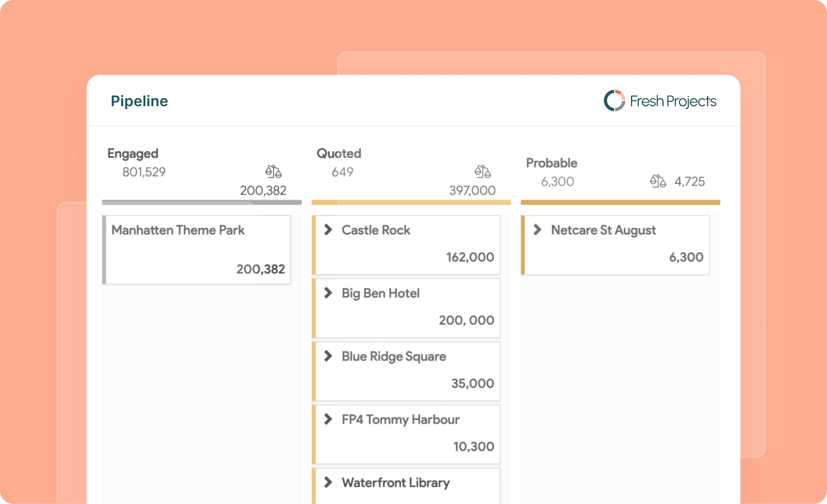Click the grey Engaged stage color bar

[x=202, y=202]
